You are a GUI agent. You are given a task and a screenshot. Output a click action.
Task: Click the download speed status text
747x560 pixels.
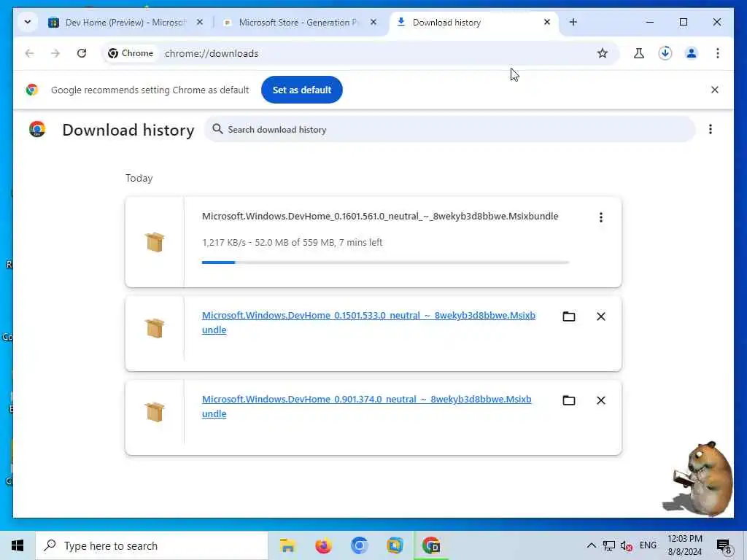tap(292, 242)
